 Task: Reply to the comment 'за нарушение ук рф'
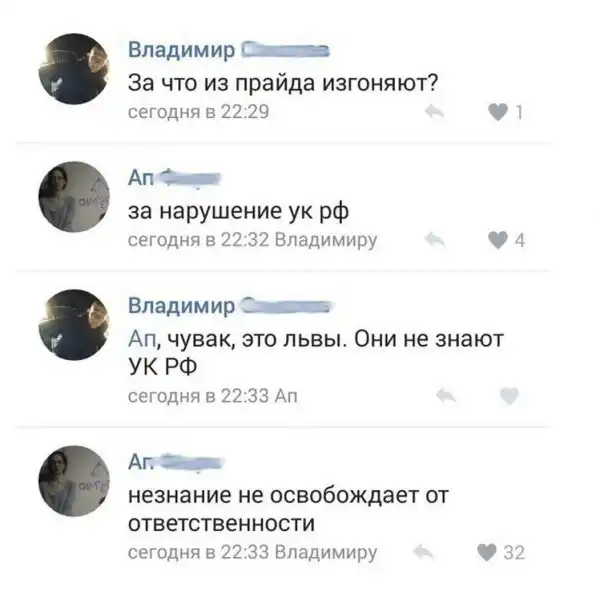click(435, 240)
